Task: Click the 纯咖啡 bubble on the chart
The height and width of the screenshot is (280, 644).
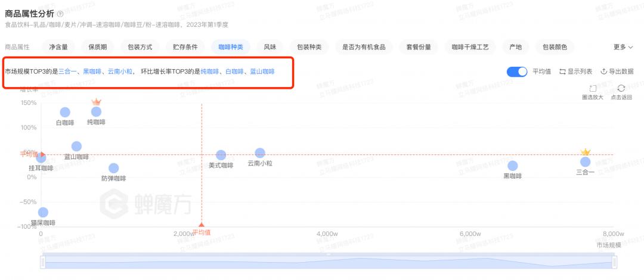Action: [96, 111]
